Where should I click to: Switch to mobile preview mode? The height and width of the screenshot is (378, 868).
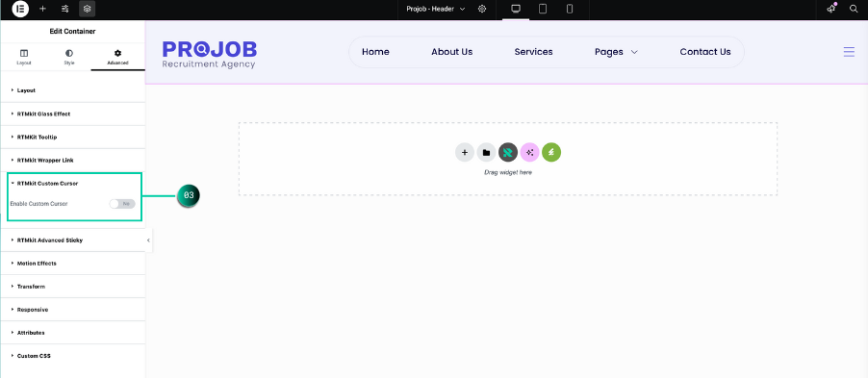570,9
